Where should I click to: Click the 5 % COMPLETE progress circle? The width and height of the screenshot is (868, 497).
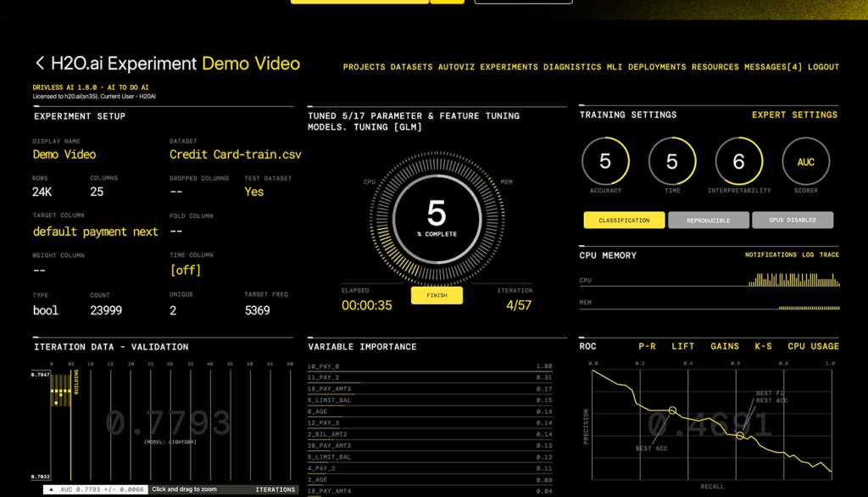[x=437, y=218]
